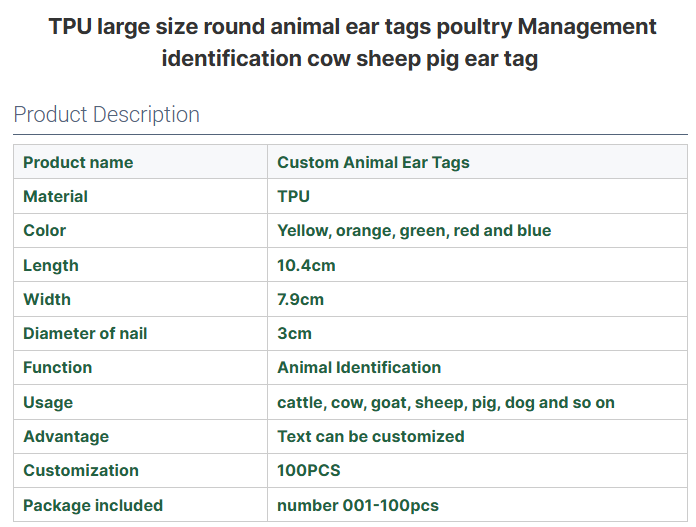Click the TPU material value
The width and height of the screenshot is (696, 527).
(x=293, y=196)
